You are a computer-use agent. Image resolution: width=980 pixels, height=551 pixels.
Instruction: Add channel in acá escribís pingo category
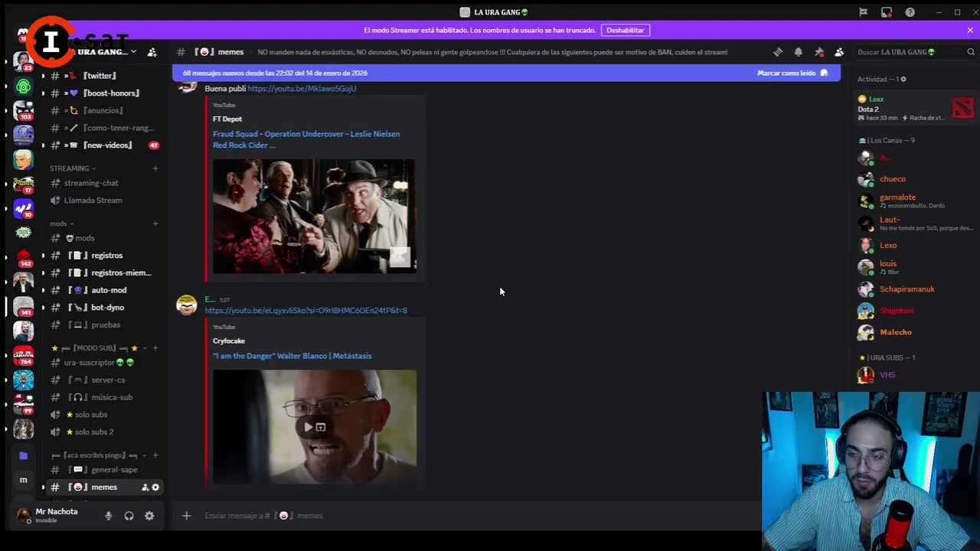[155, 455]
